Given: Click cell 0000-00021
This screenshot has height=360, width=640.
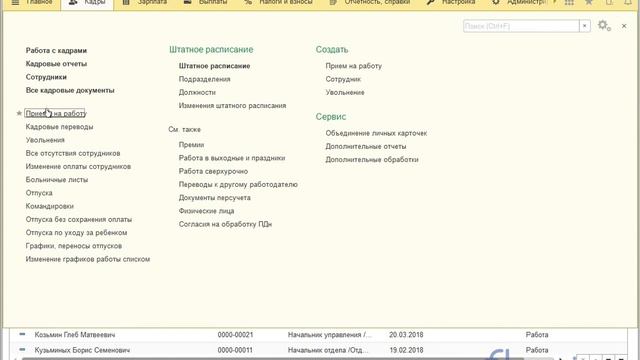Looking at the screenshot, I should coord(235,335).
